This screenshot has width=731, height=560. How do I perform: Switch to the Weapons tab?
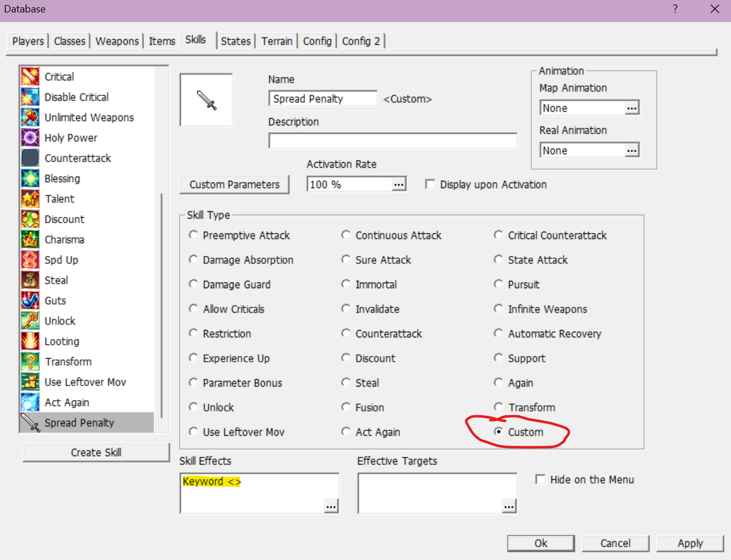pyautogui.click(x=117, y=41)
